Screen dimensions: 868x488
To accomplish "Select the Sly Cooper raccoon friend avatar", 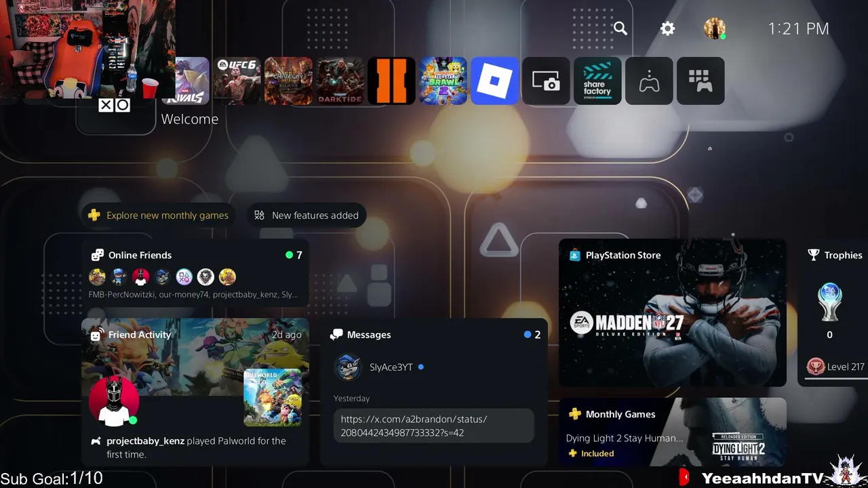I will coord(163,277).
